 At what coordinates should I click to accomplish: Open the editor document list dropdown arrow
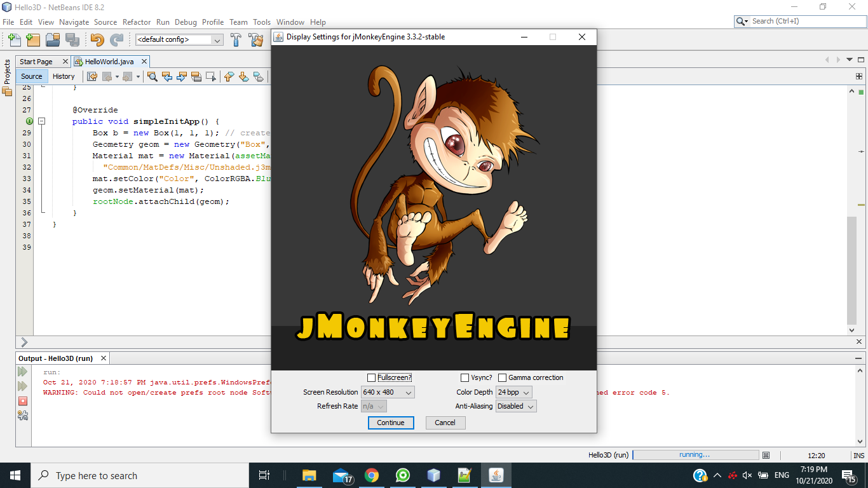click(x=850, y=60)
